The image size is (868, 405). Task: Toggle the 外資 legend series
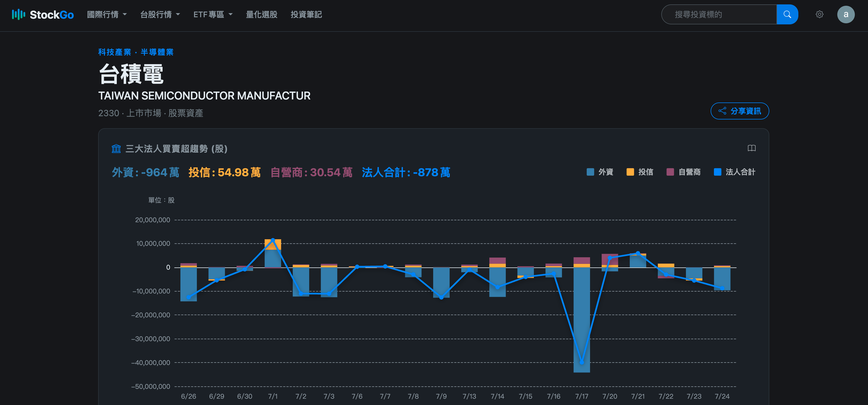600,172
